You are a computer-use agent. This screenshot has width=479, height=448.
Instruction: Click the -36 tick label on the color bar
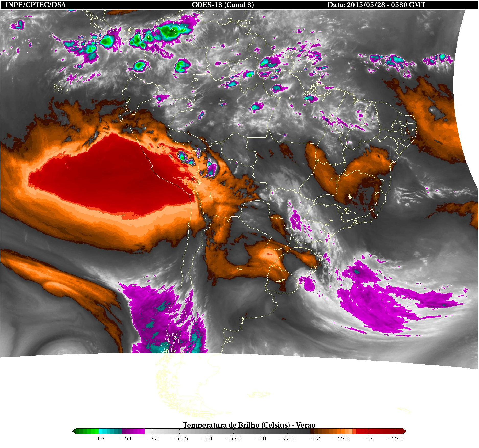click(x=207, y=439)
